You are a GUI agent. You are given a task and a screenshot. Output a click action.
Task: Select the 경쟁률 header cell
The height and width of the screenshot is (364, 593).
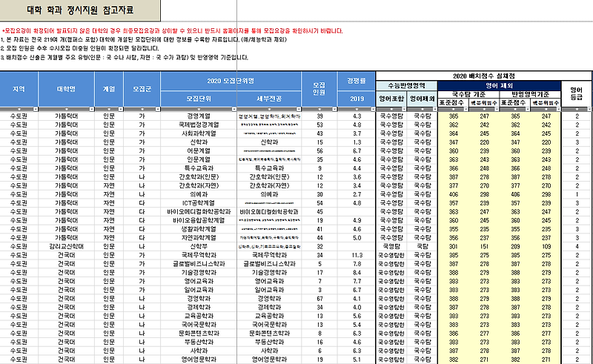[x=357, y=81]
